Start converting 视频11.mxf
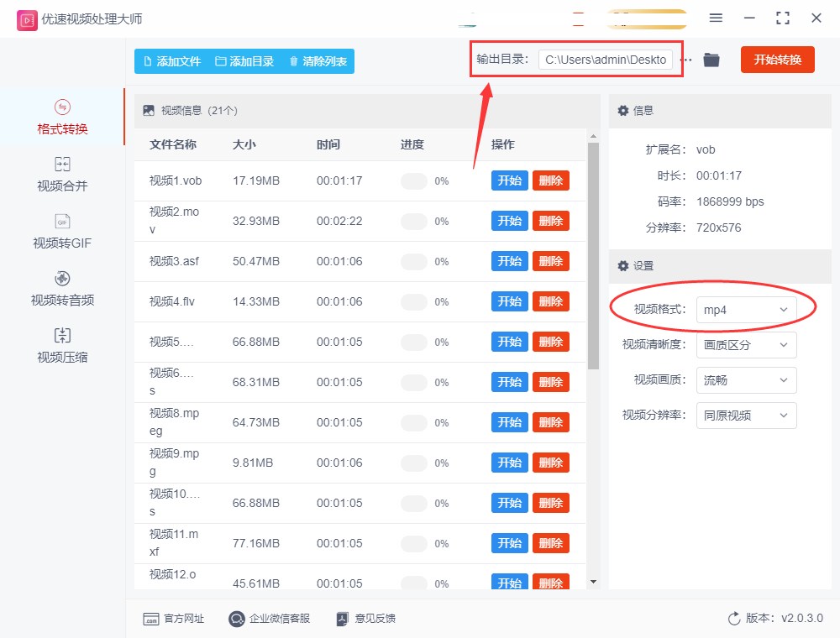 coord(510,543)
